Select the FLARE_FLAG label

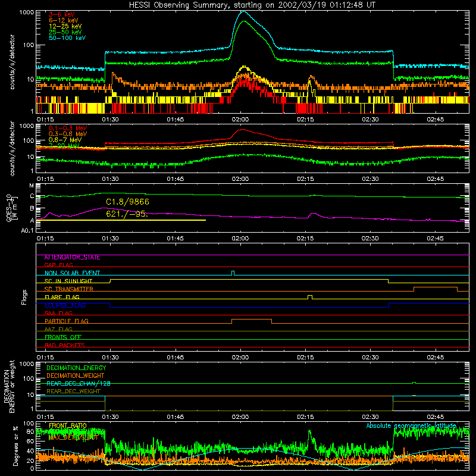click(62, 297)
